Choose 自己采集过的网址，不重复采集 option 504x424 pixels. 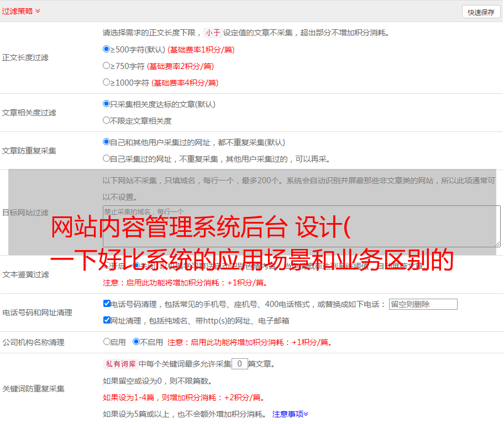107,158
